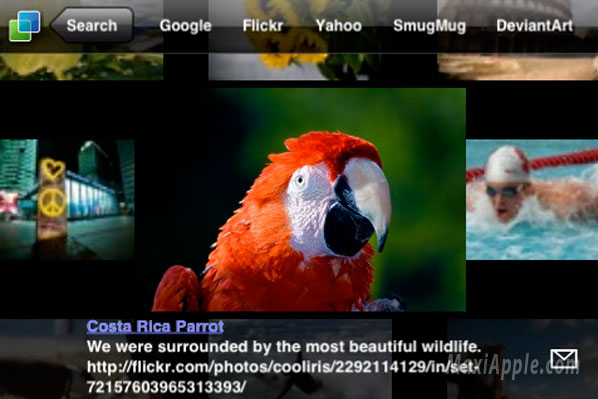Open the SmugMug source tab
The width and height of the screenshot is (598, 399).
pos(429,26)
